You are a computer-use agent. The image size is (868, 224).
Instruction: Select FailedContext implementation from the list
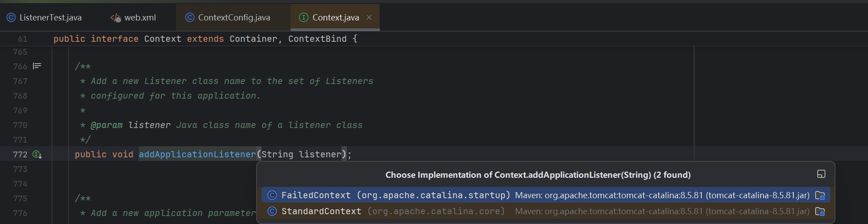click(x=546, y=195)
